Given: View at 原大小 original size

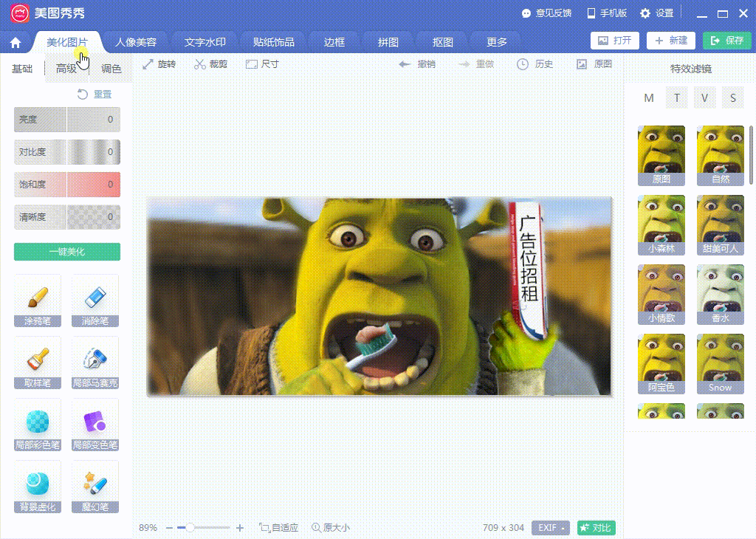Looking at the screenshot, I should click(331, 528).
